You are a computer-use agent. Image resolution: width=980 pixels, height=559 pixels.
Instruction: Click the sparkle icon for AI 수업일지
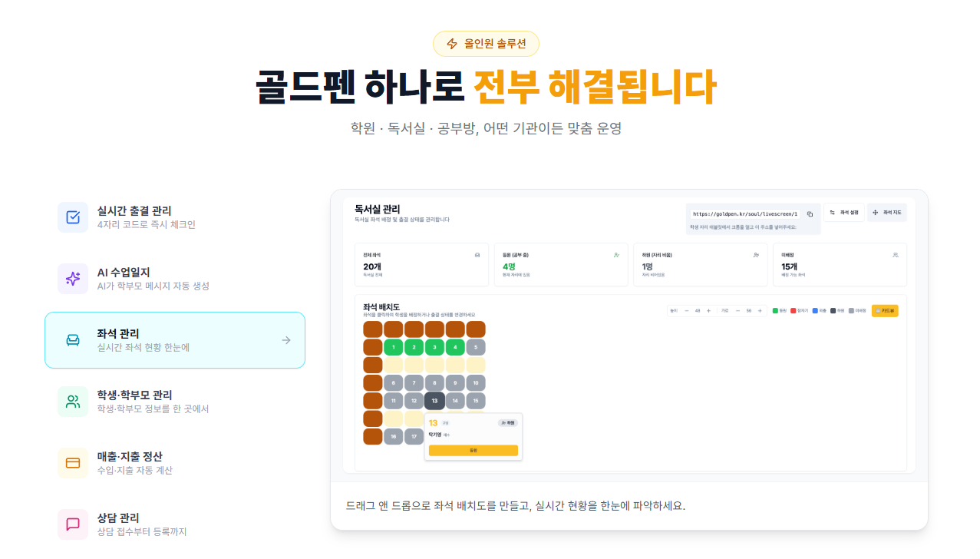[x=73, y=279]
